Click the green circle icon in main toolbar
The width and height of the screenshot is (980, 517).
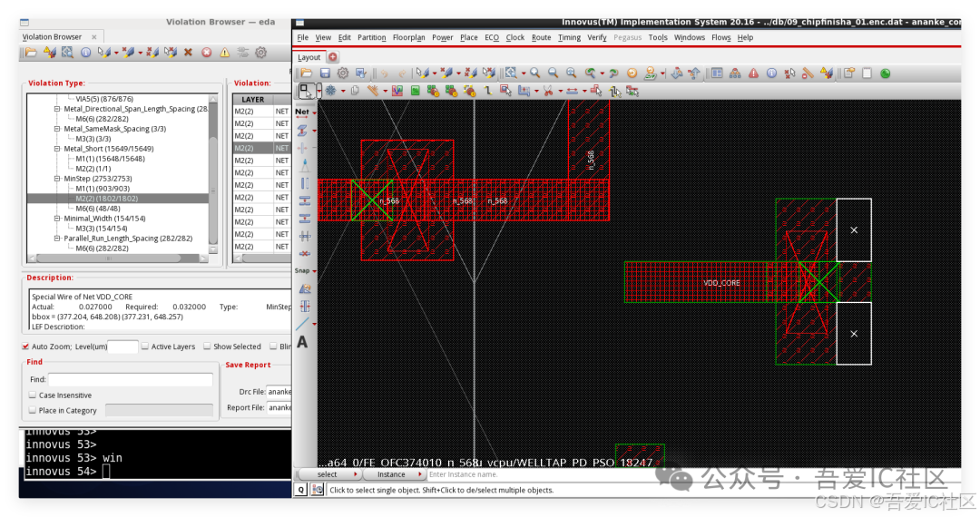pyautogui.click(x=885, y=73)
